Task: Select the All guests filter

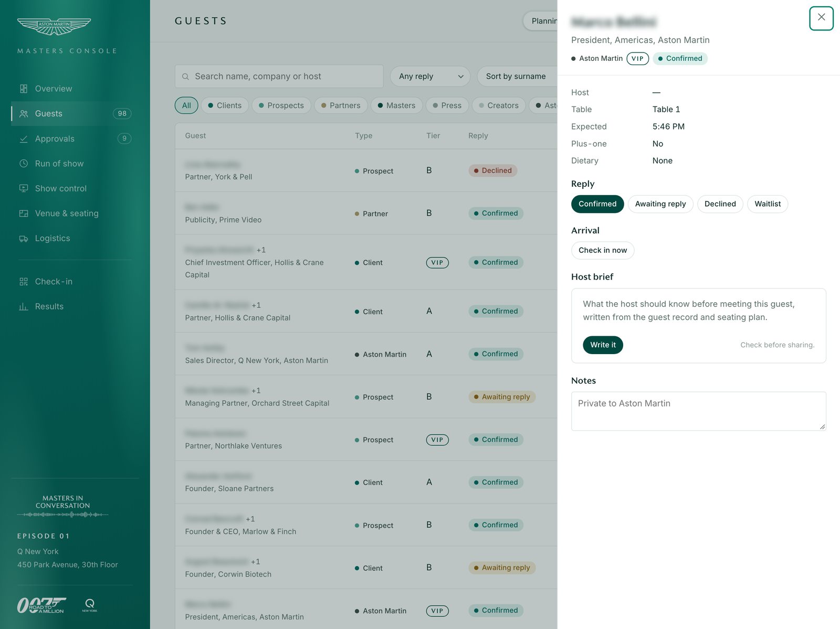Action: (x=186, y=105)
